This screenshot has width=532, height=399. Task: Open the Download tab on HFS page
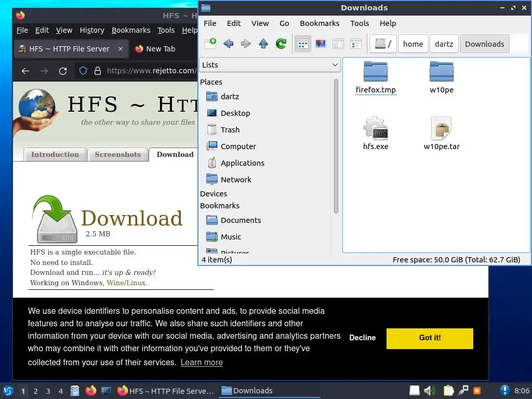[x=175, y=154]
